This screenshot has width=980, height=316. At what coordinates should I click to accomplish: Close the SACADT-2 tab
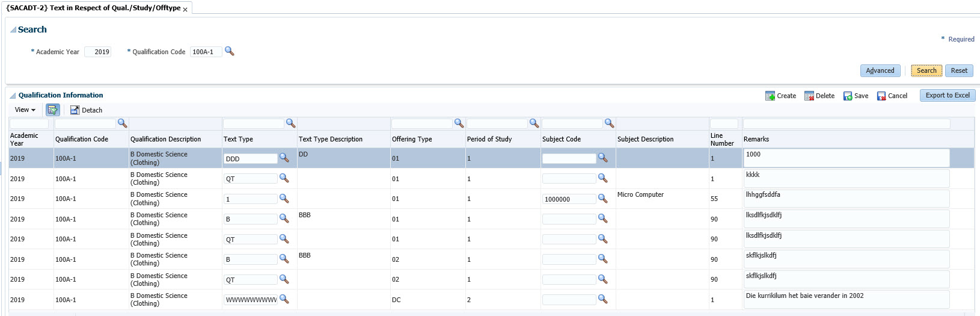(185, 10)
